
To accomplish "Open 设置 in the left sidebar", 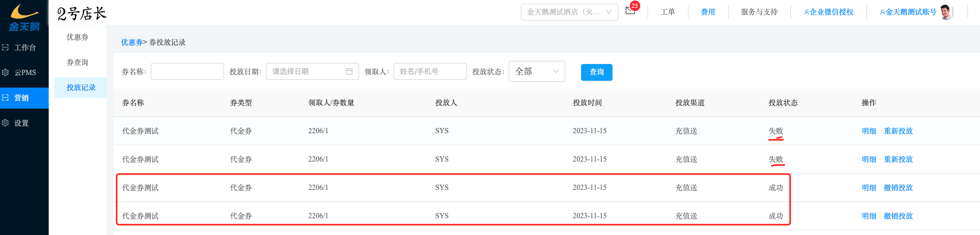I will tap(24, 123).
